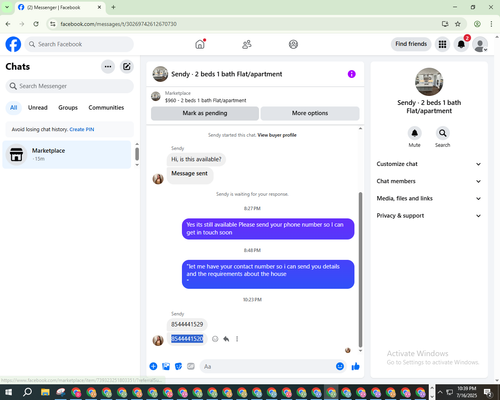
Task: Open the Windows Start menu
Action: coord(9,392)
